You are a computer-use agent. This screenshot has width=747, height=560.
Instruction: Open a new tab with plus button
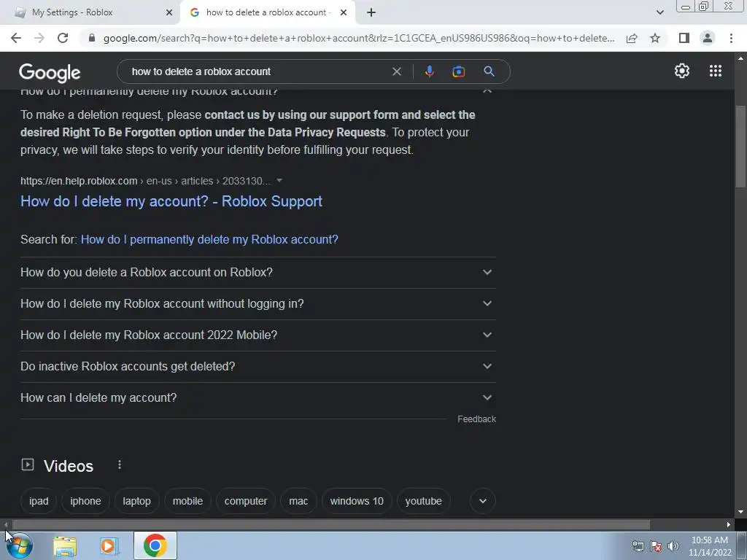point(371,13)
